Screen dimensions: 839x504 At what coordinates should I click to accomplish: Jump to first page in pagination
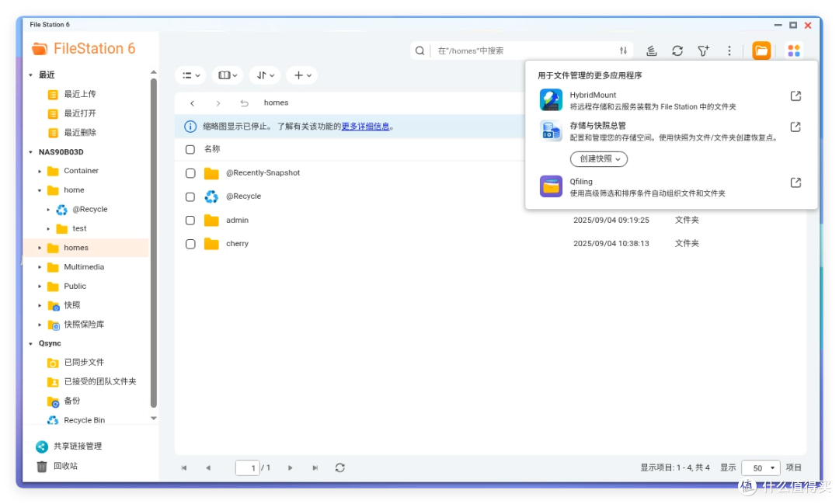[x=183, y=468]
